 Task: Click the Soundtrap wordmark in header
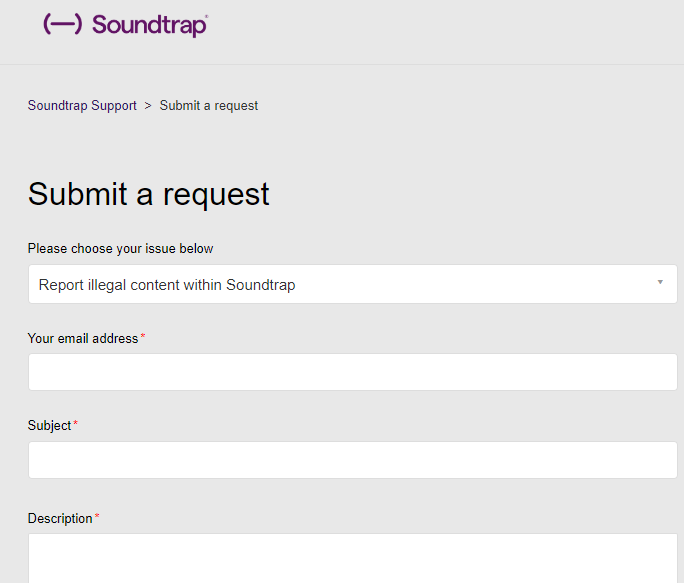(x=149, y=25)
